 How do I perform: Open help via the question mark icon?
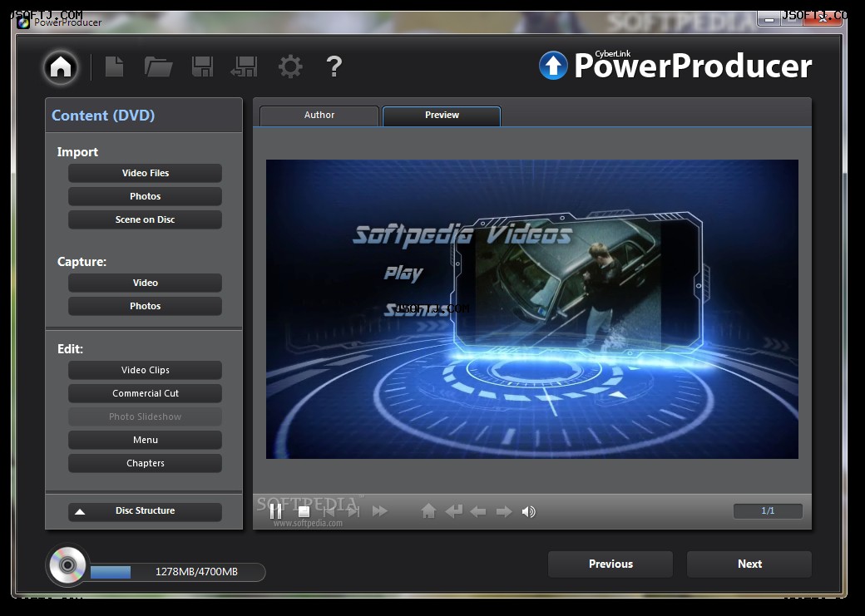coord(334,67)
